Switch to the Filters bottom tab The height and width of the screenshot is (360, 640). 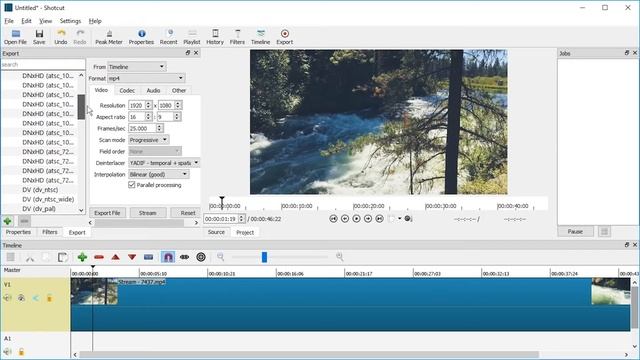(50, 232)
